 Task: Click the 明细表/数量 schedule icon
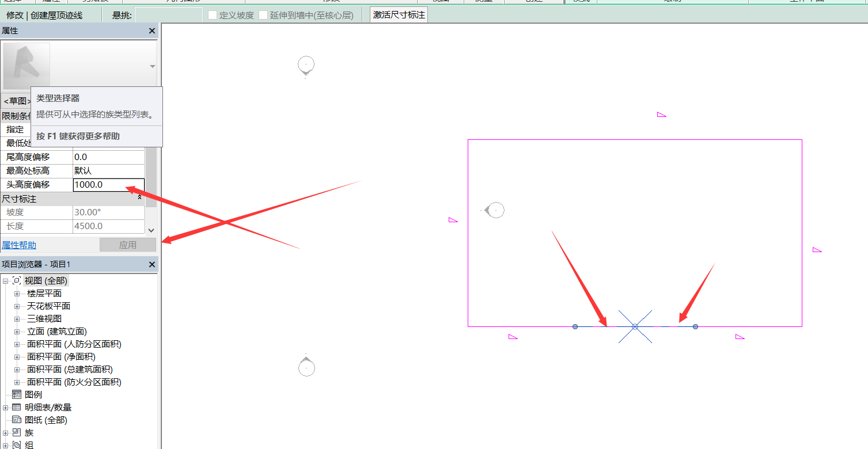[x=17, y=408]
